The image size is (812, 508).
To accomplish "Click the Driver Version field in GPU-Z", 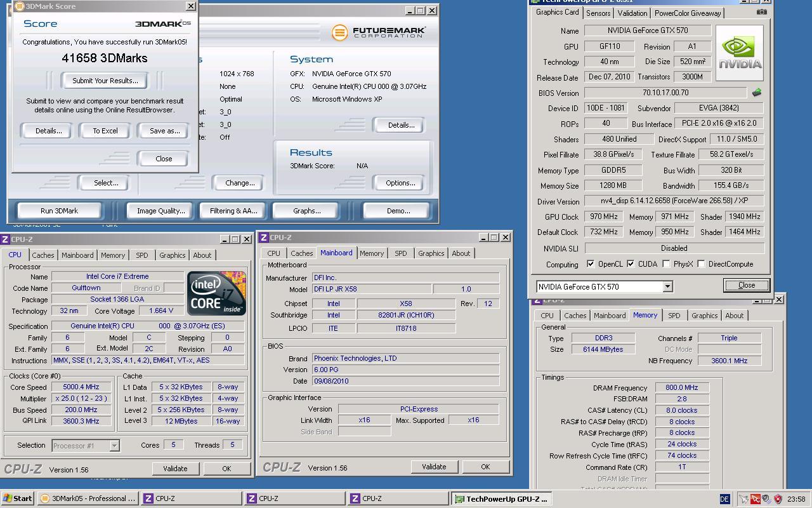I will coord(674,201).
